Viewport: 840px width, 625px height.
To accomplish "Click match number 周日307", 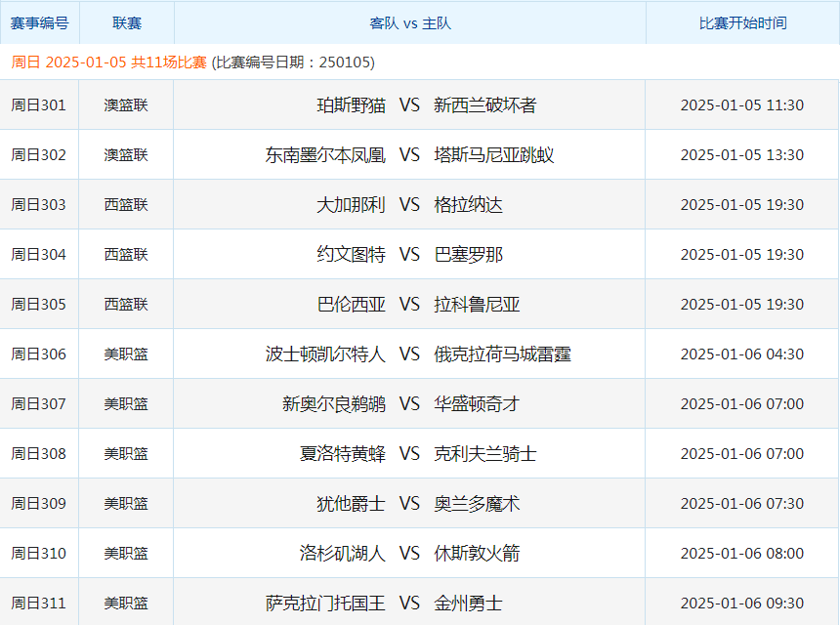I will coord(38,404).
